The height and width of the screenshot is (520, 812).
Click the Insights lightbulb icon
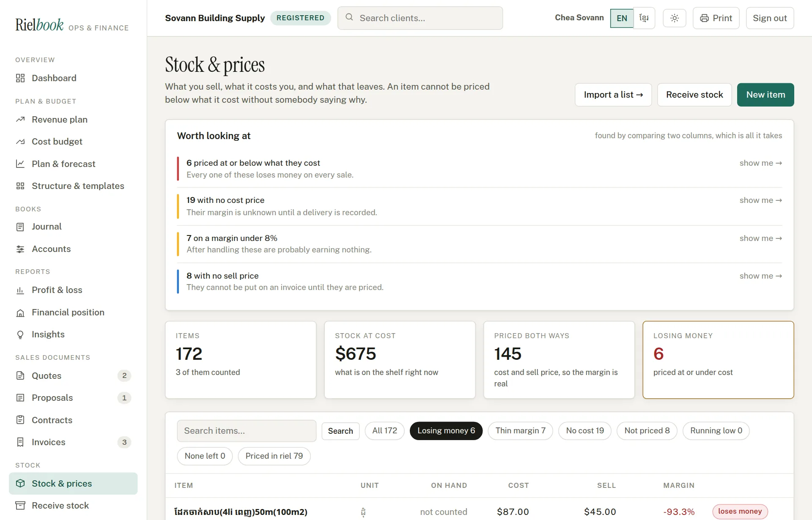pos(20,335)
